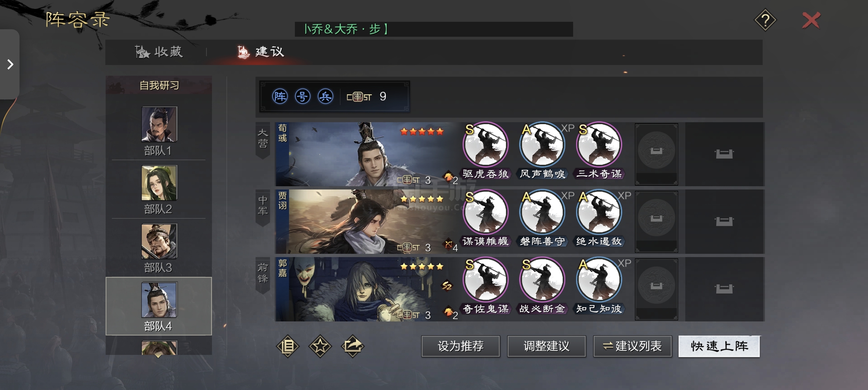Tap 荀彧's far-right empty slot
The width and height of the screenshot is (868, 390).
point(724,154)
